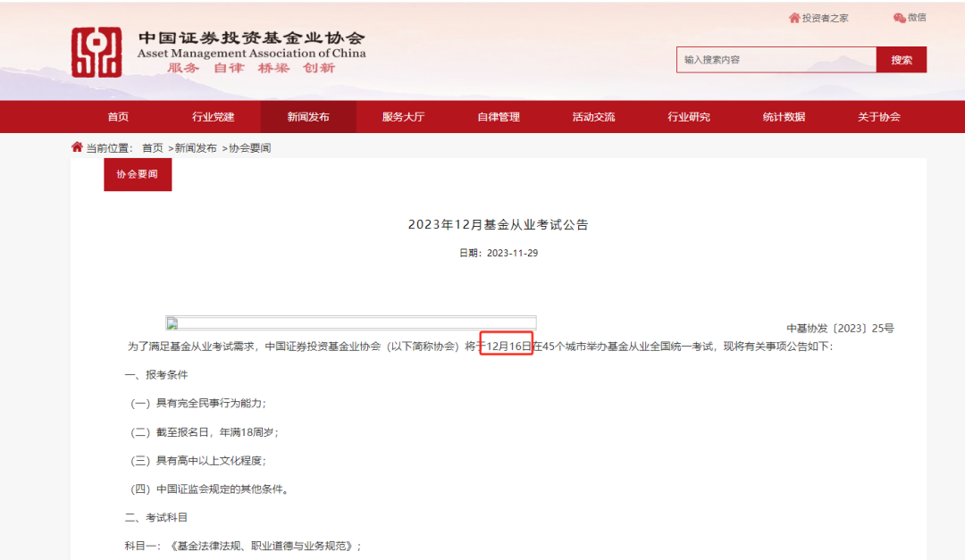Open the 关于协会 section
The image size is (965, 560).
[x=879, y=117]
